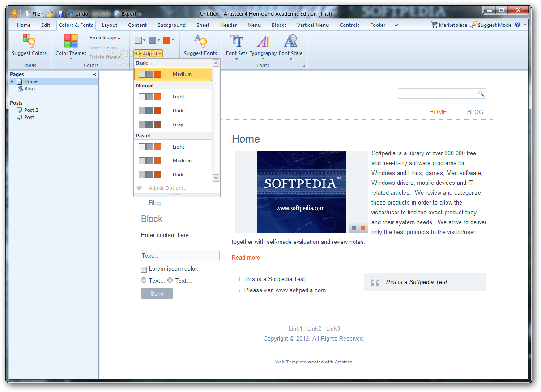This screenshot has height=392, width=541.
Task: Select Basic Medium color adjustment
Action: point(173,74)
